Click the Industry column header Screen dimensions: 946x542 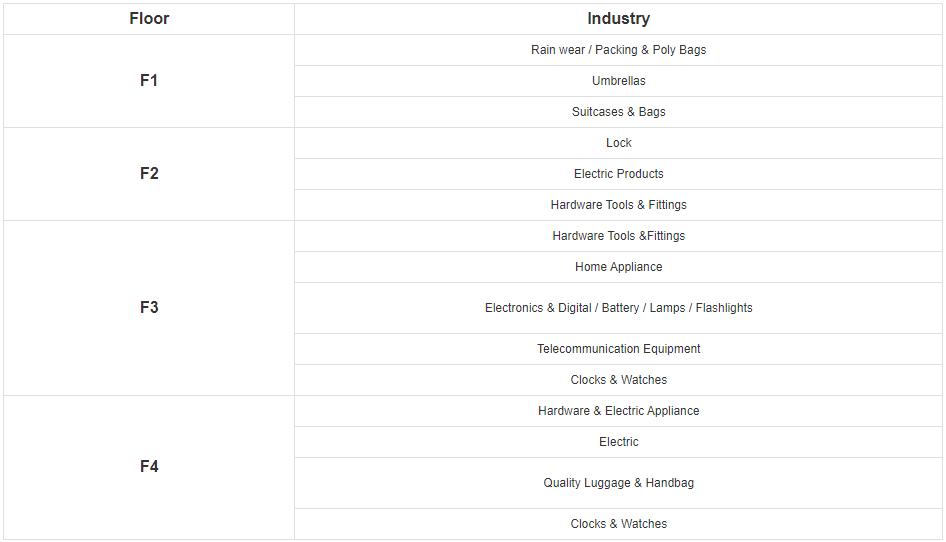618,19
